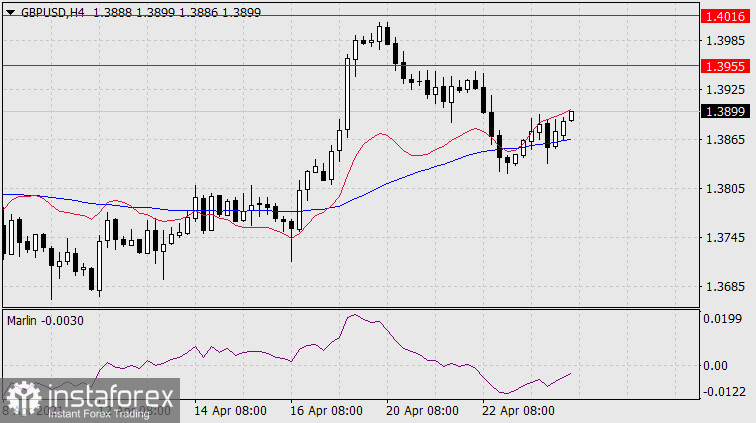Click the 1.3865 price axis value
This screenshot has height=423, width=756.
725,140
